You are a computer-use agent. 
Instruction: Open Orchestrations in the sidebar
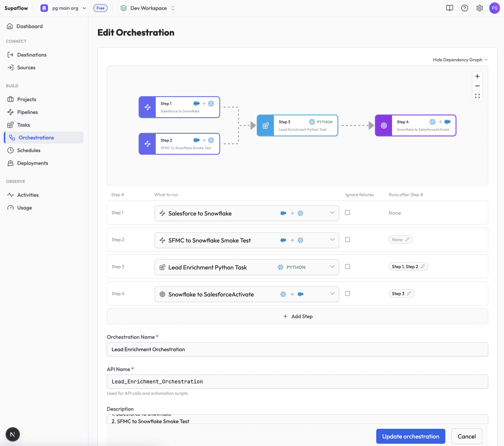(x=44, y=137)
